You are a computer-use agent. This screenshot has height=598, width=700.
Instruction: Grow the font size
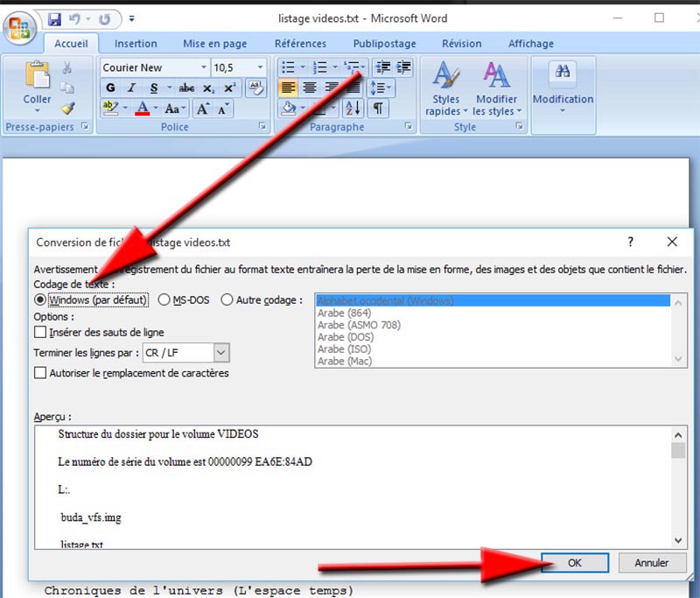point(203,109)
